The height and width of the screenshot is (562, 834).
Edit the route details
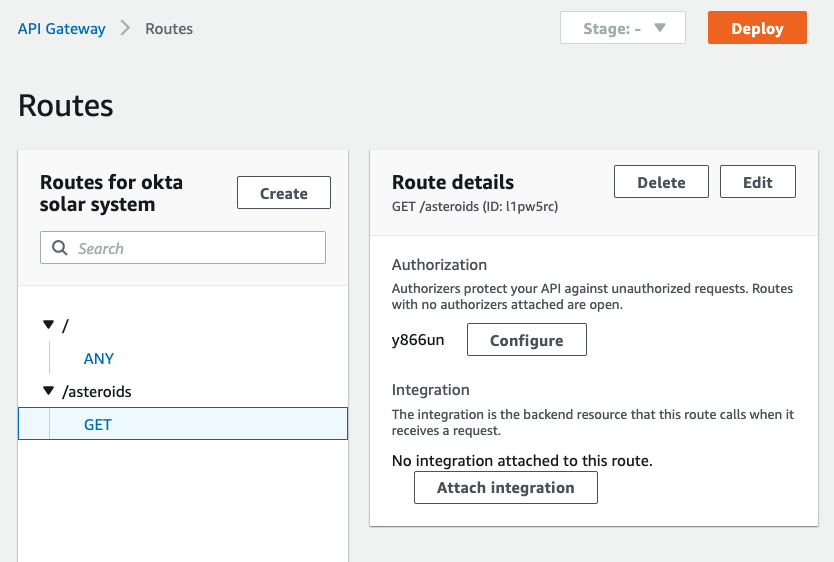pos(757,182)
